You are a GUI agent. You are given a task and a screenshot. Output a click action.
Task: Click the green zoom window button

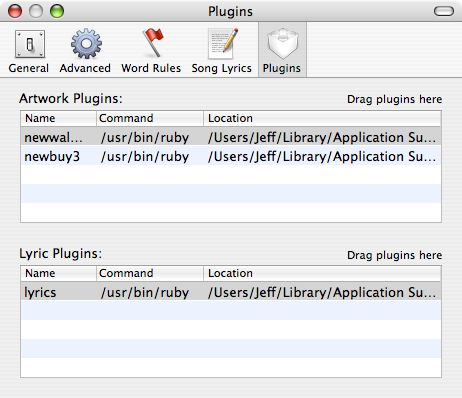57,11
